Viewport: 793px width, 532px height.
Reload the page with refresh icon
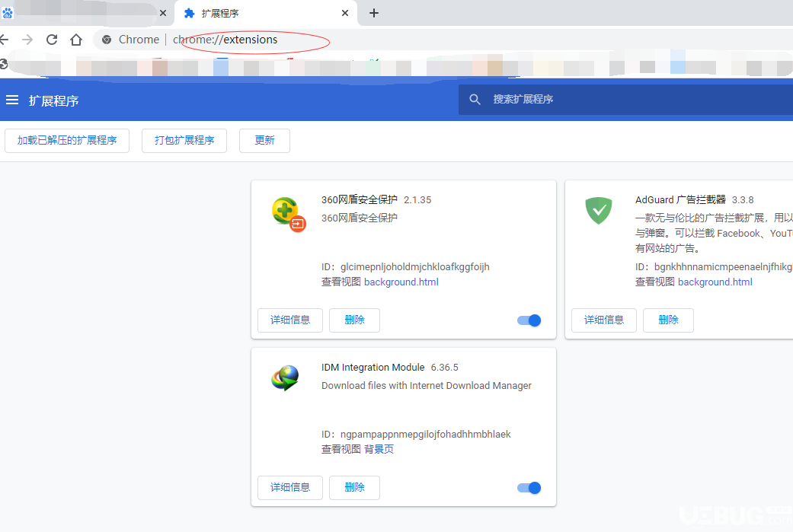[x=52, y=40]
